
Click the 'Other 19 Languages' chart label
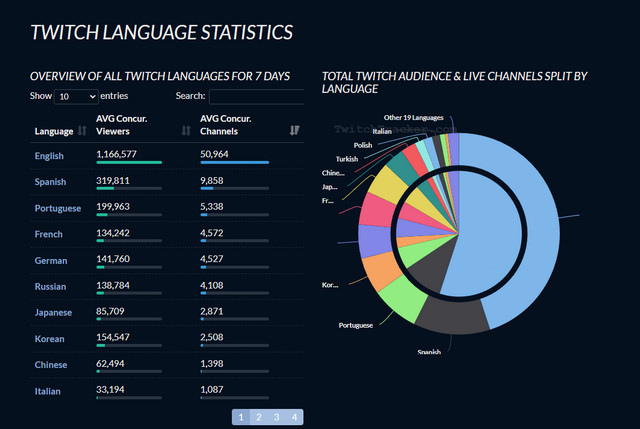coord(413,118)
